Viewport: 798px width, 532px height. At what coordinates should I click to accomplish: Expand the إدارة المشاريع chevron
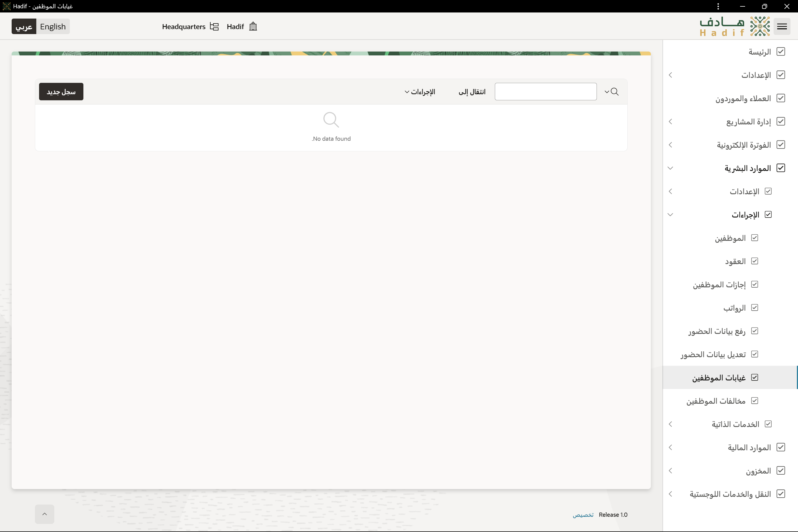[x=671, y=121]
